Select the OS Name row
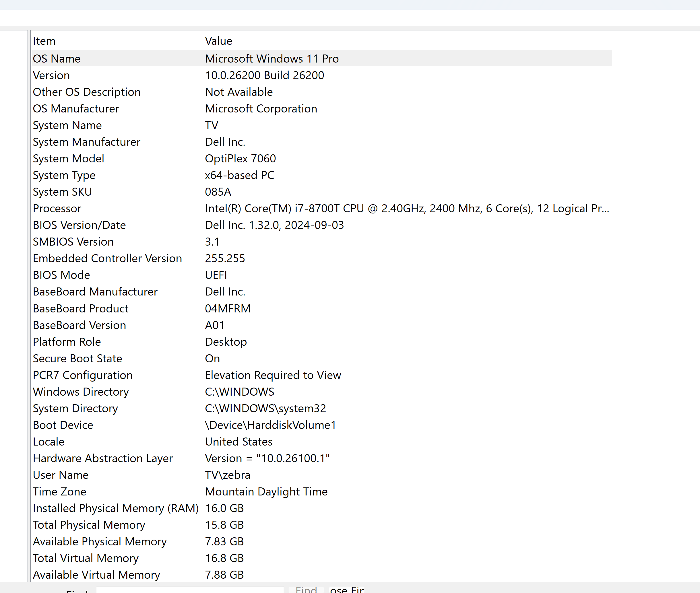The height and width of the screenshot is (593, 700). [x=322, y=59]
